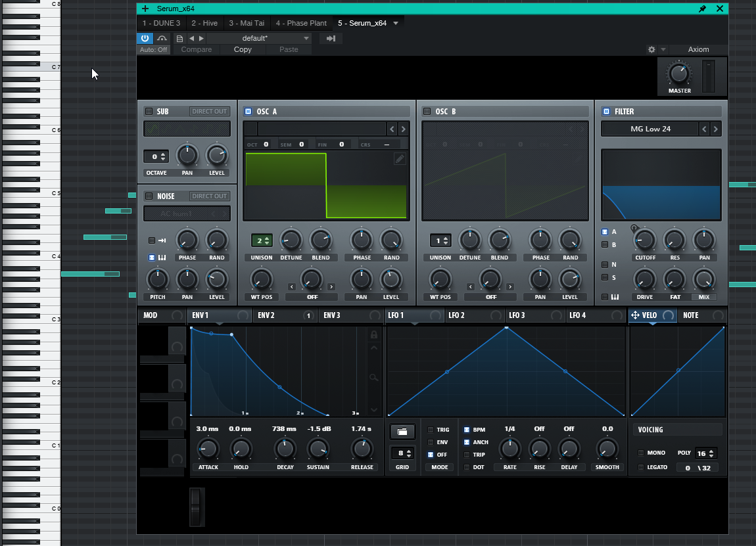Switch to 1 - DUNE 3 tab
The image size is (756, 546).
click(161, 23)
